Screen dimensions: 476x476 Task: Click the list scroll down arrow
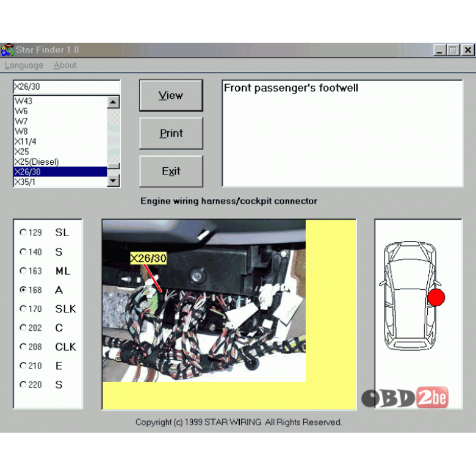coord(114,181)
